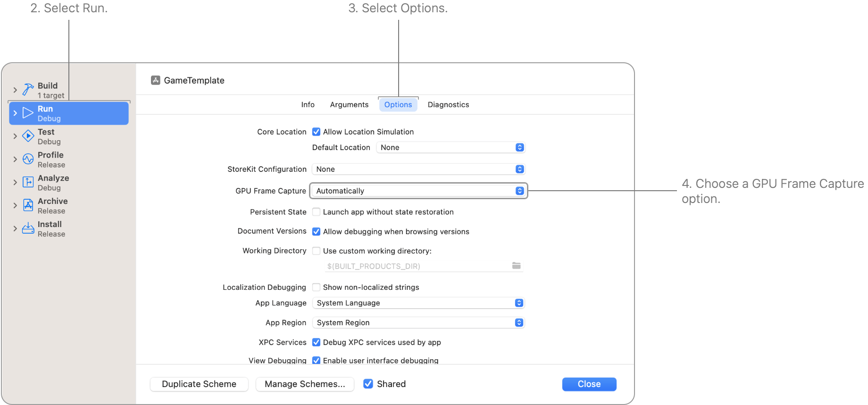Select the Analyze action icon

[x=27, y=182]
